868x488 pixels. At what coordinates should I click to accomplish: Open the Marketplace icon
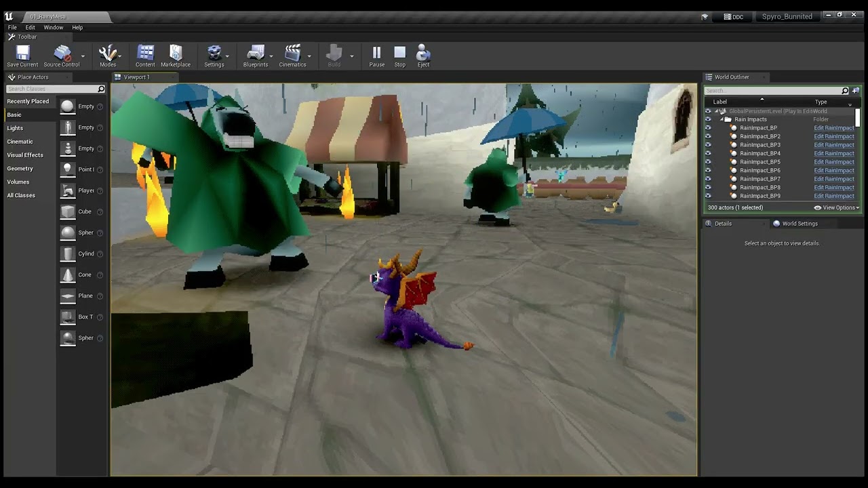pos(176,56)
